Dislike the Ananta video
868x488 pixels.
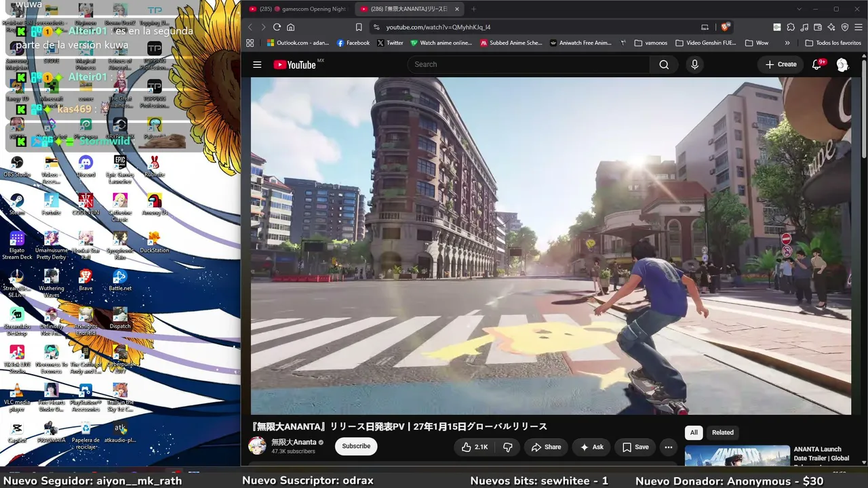pos(508,447)
